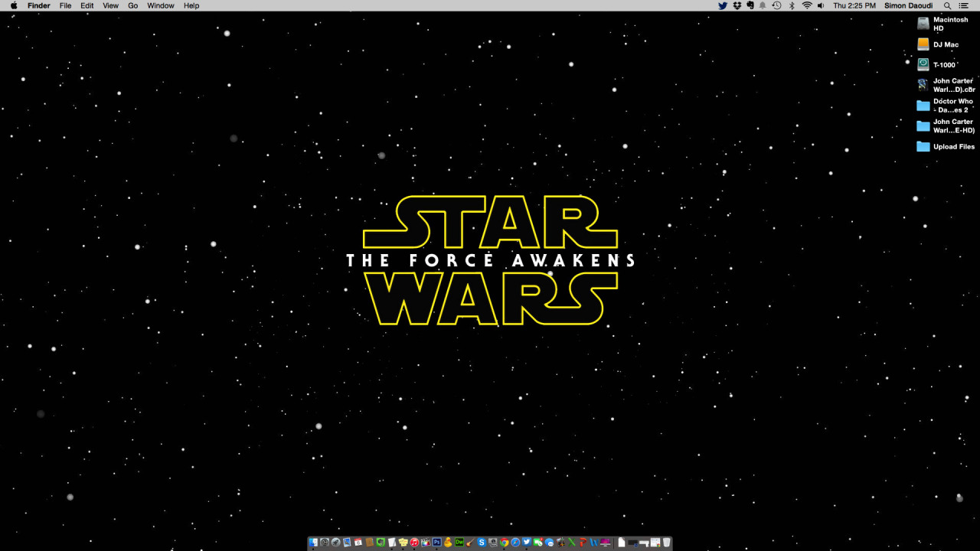This screenshot has height=551, width=980.
Task: Open the Go menu
Action: (x=133, y=5)
